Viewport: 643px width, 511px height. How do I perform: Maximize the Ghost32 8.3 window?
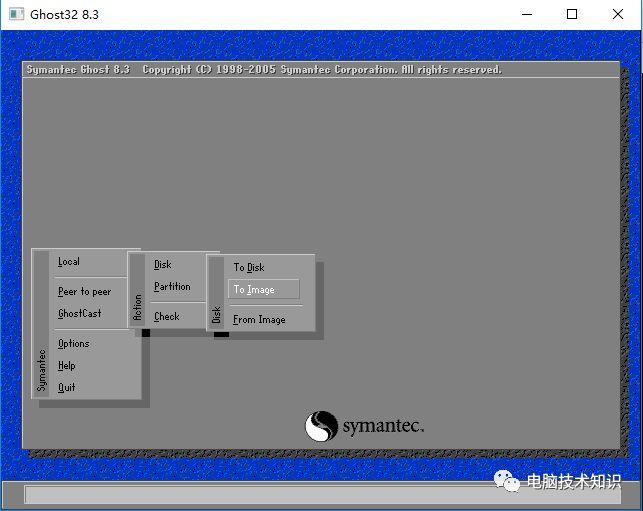click(x=572, y=14)
